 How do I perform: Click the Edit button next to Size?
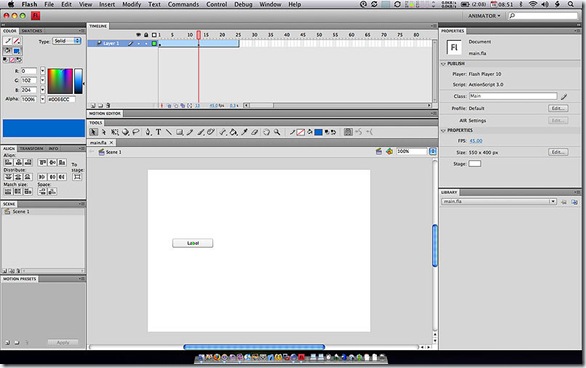(558, 152)
